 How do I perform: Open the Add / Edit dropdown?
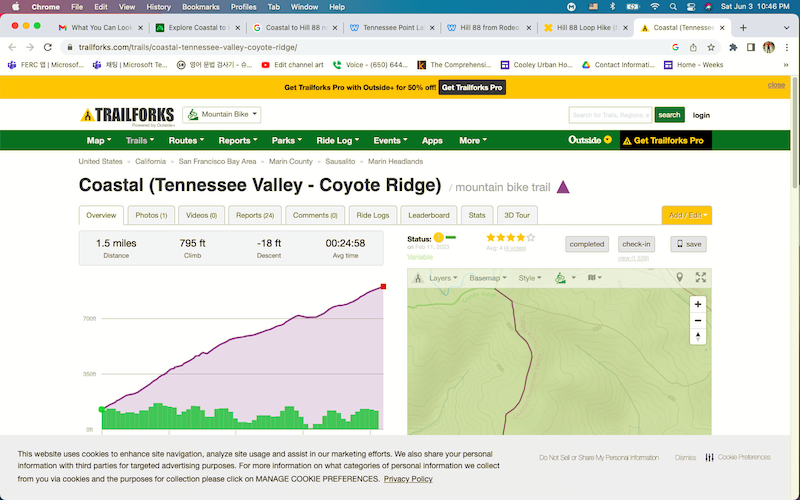(x=687, y=215)
